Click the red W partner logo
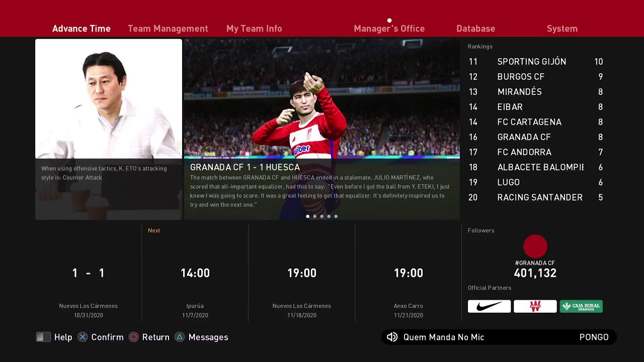The height and width of the screenshot is (362, 644). 535,306
